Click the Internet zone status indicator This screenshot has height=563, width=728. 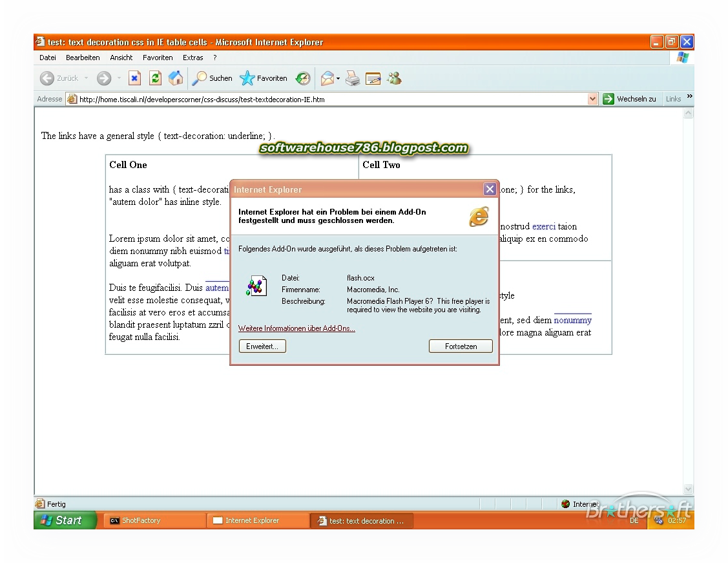(580, 504)
